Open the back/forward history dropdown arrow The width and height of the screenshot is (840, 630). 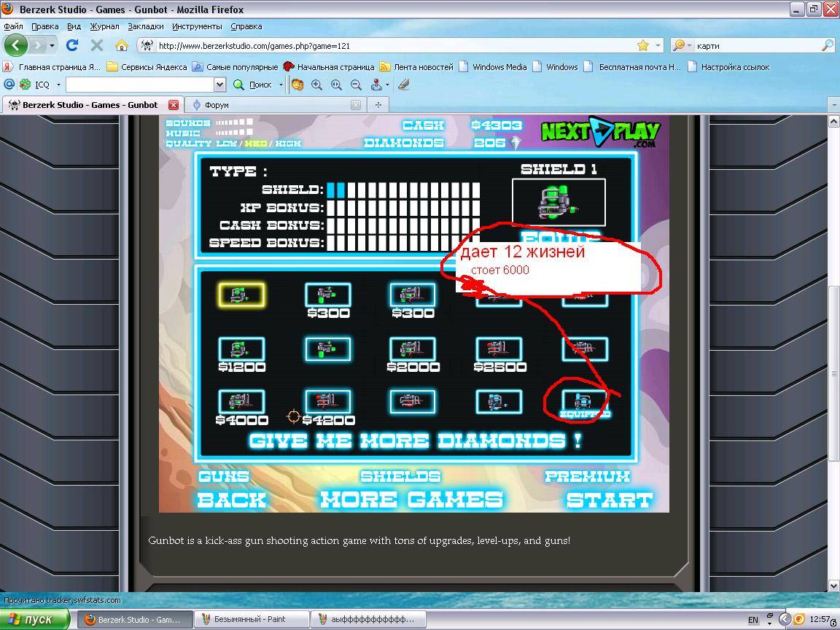click(x=52, y=45)
